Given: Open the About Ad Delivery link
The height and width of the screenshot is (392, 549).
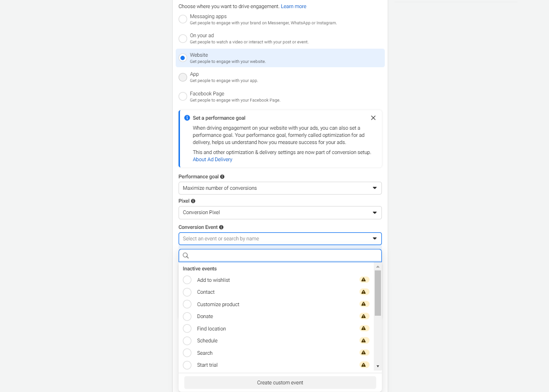Looking at the screenshot, I should tap(212, 159).
